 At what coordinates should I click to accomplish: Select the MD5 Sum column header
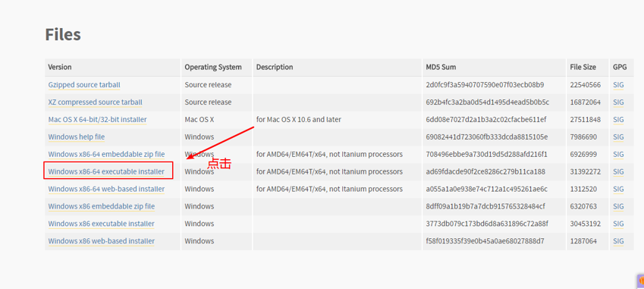pyautogui.click(x=441, y=67)
